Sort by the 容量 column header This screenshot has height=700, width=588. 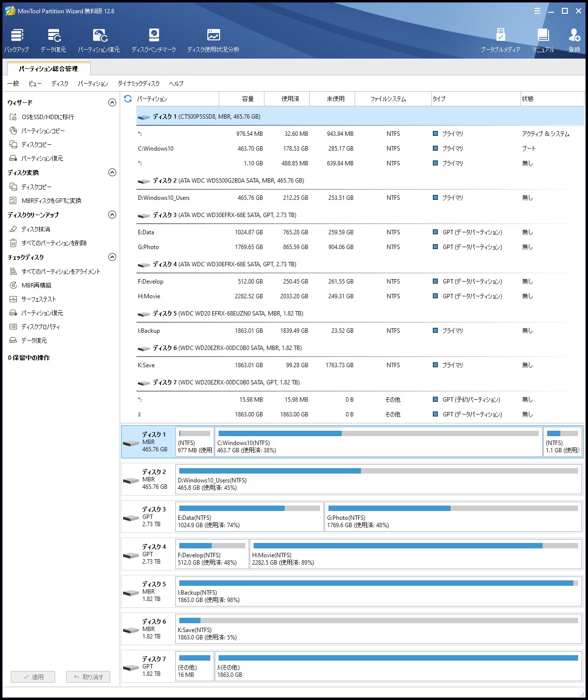pyautogui.click(x=242, y=98)
